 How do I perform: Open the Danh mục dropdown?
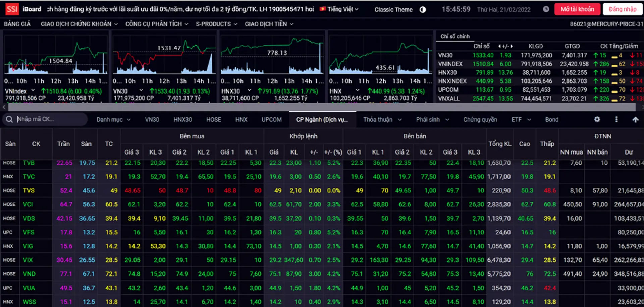(x=113, y=120)
